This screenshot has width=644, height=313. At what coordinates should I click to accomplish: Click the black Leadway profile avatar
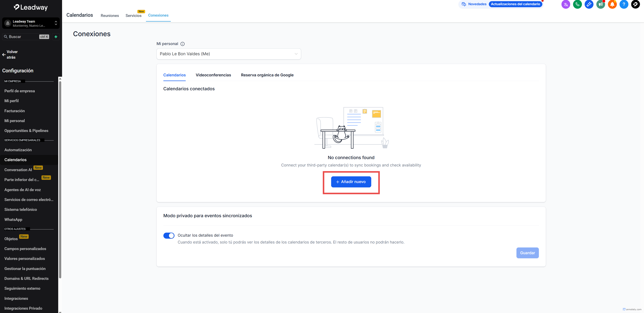pos(635,4)
